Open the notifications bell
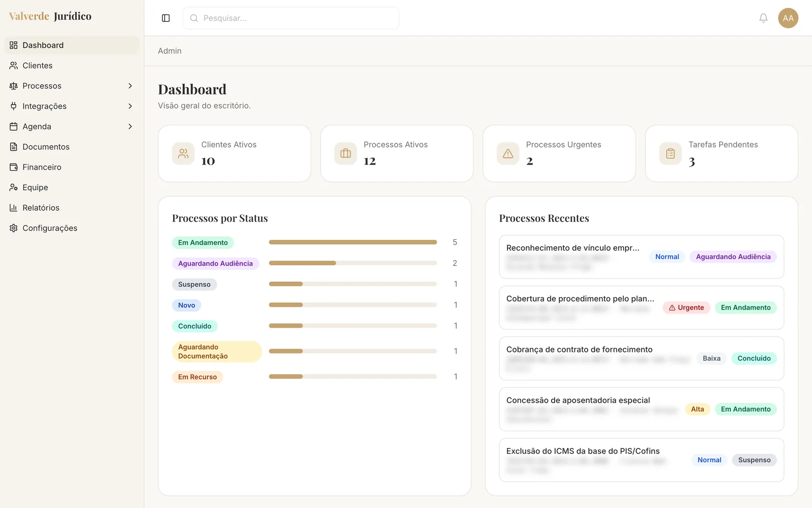Screen dimensions: 812x508 coord(763,18)
